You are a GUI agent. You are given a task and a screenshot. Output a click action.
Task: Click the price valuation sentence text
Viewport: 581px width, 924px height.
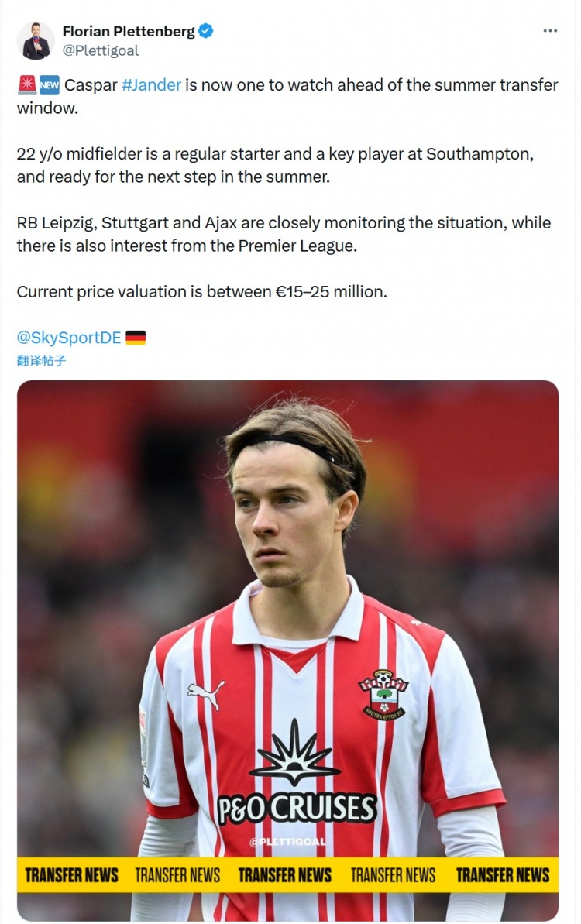click(x=202, y=292)
